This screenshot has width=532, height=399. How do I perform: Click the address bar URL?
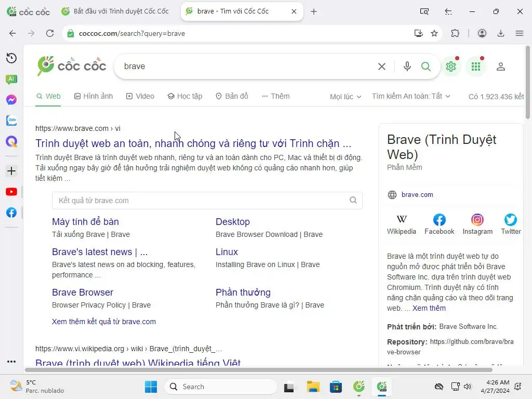click(x=132, y=33)
